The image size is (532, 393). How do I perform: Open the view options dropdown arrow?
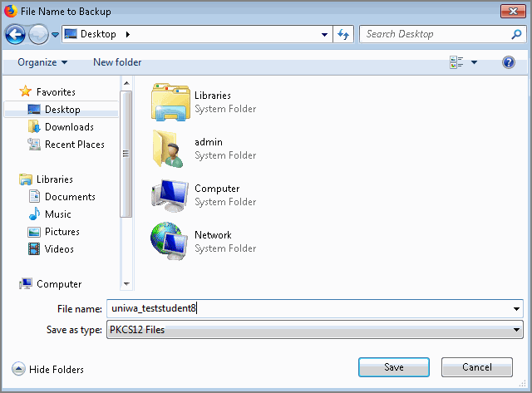(x=475, y=62)
